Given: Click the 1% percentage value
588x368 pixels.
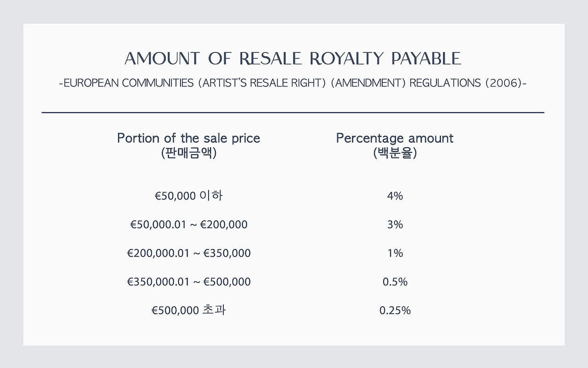Looking at the screenshot, I should (395, 253).
